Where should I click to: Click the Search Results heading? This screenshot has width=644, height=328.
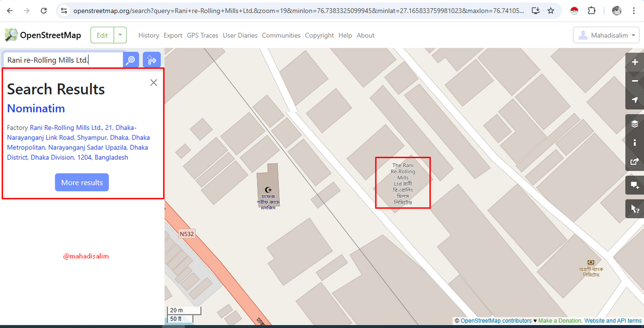[56, 89]
